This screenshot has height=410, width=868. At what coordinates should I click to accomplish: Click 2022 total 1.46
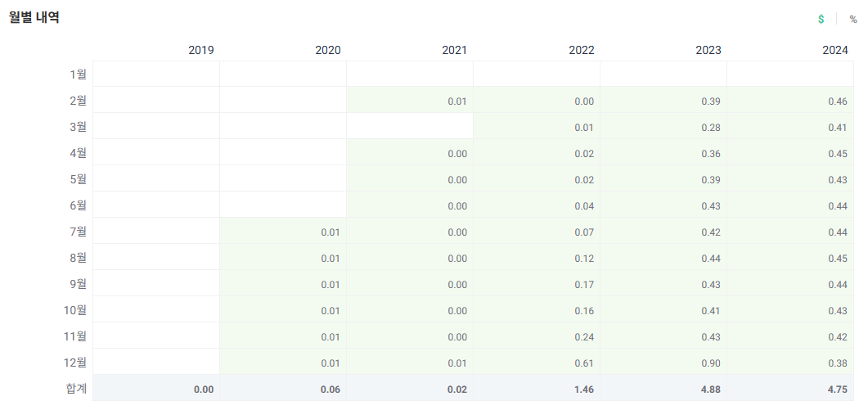pyautogui.click(x=584, y=390)
